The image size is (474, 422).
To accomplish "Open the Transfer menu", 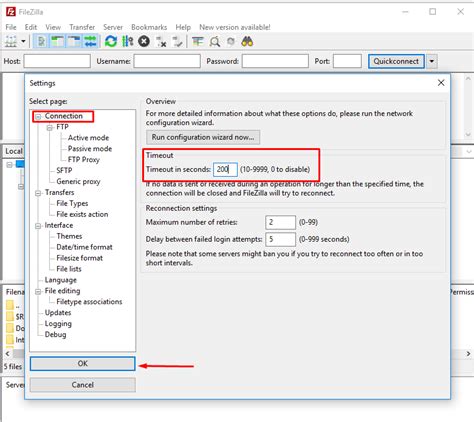I will (x=82, y=27).
